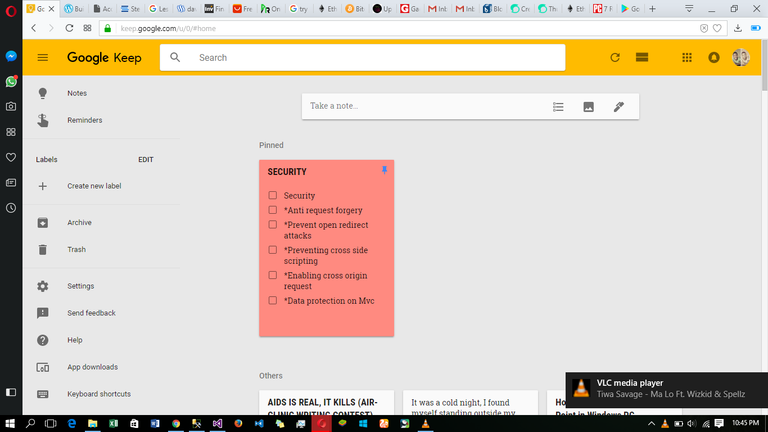
Task: Open the Opera main menu logo
Action: tap(11, 11)
